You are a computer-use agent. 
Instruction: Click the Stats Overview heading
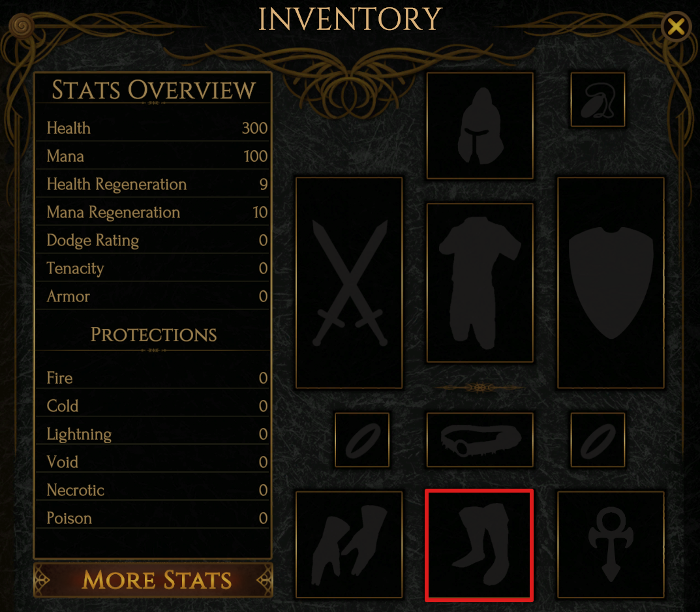[x=153, y=90]
